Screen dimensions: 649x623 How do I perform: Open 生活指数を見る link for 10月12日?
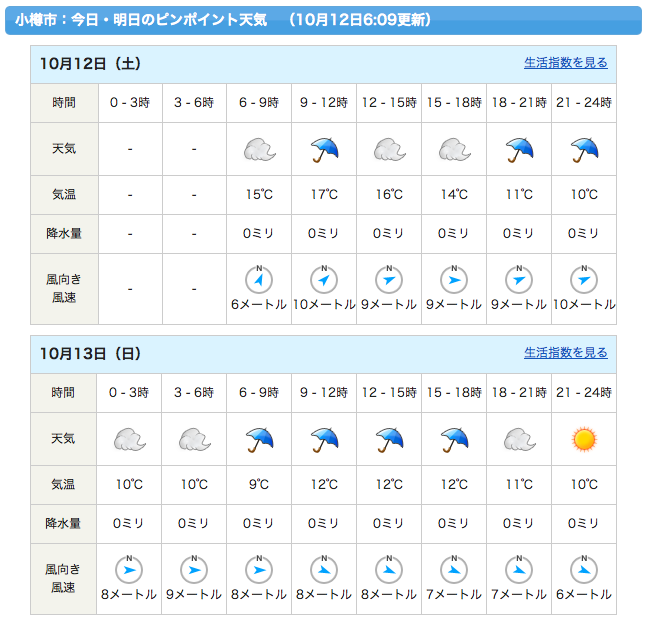click(565, 63)
